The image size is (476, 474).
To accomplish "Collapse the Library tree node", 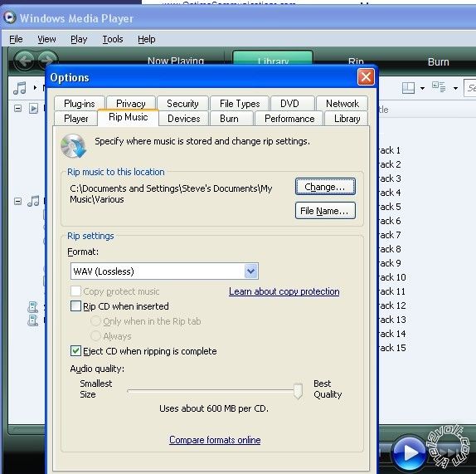I will (18, 201).
